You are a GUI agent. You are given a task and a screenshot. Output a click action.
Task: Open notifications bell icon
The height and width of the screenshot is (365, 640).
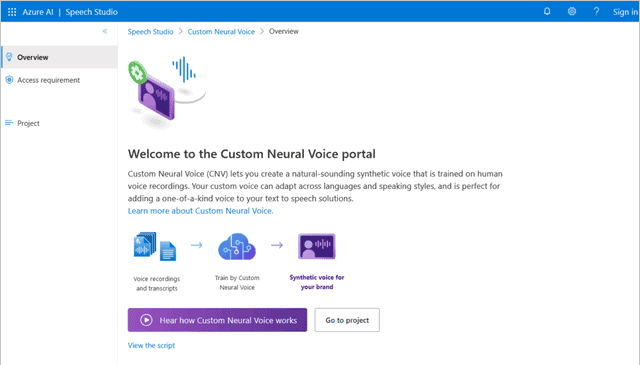(x=547, y=11)
